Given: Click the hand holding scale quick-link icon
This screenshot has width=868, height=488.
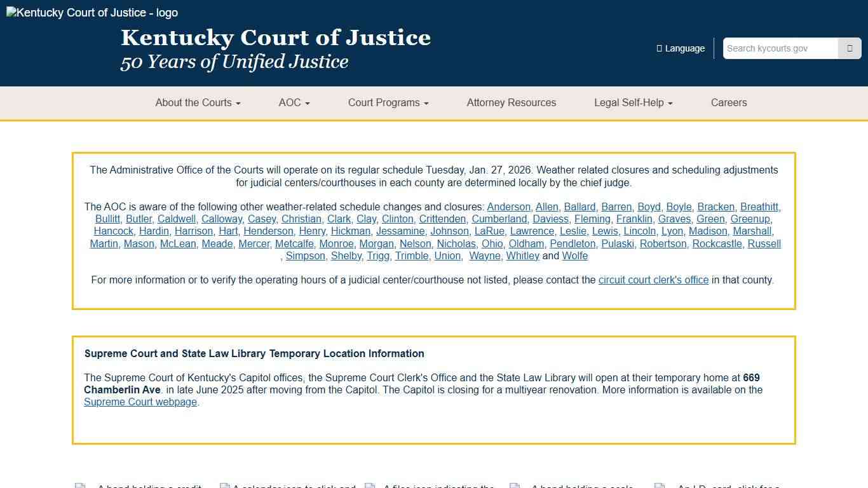Looking at the screenshot, I should [x=513, y=485].
